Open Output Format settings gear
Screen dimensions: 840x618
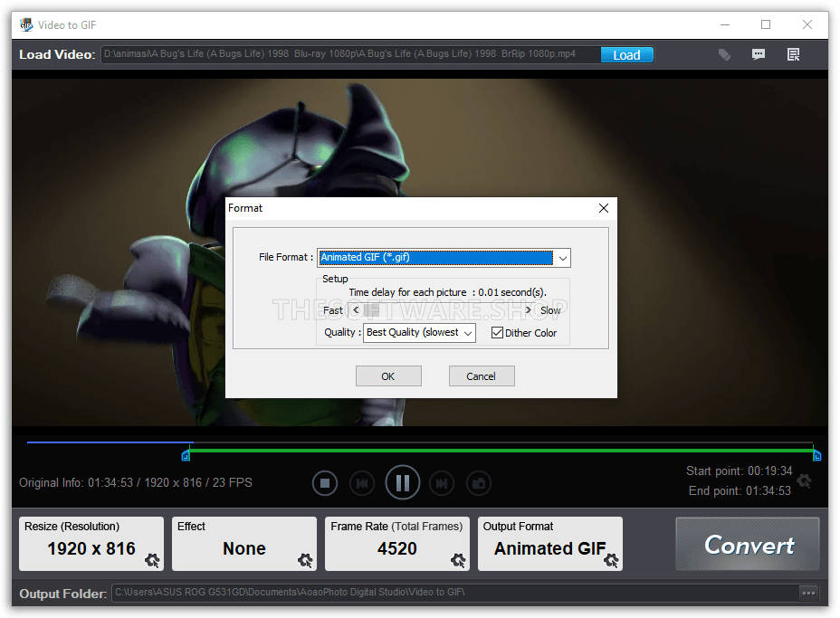(611, 561)
